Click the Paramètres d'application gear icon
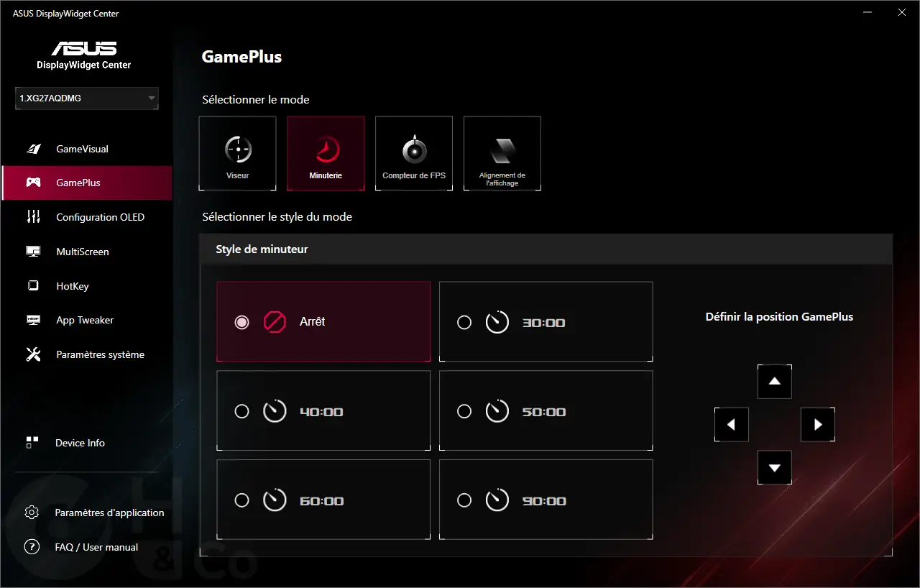This screenshot has height=588, width=920. 32,513
